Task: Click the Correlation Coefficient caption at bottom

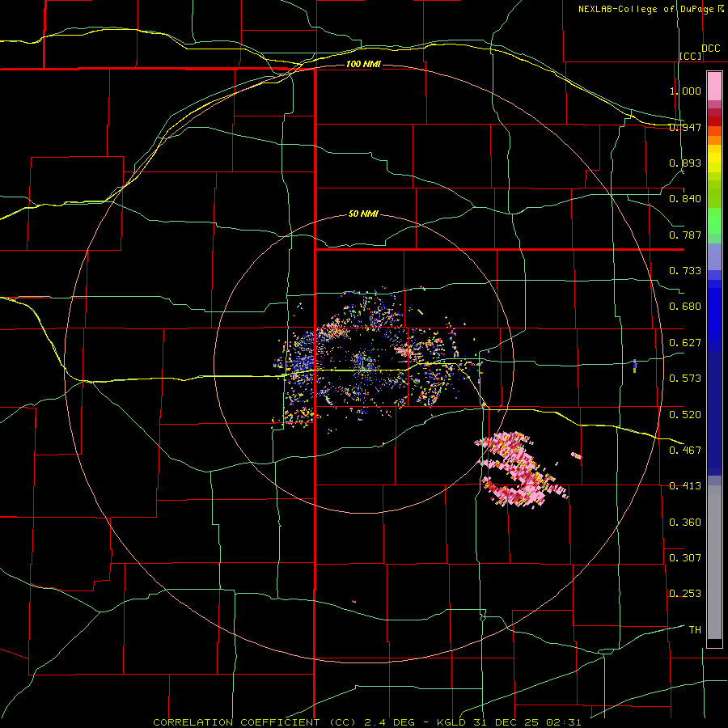Action: 366,722
